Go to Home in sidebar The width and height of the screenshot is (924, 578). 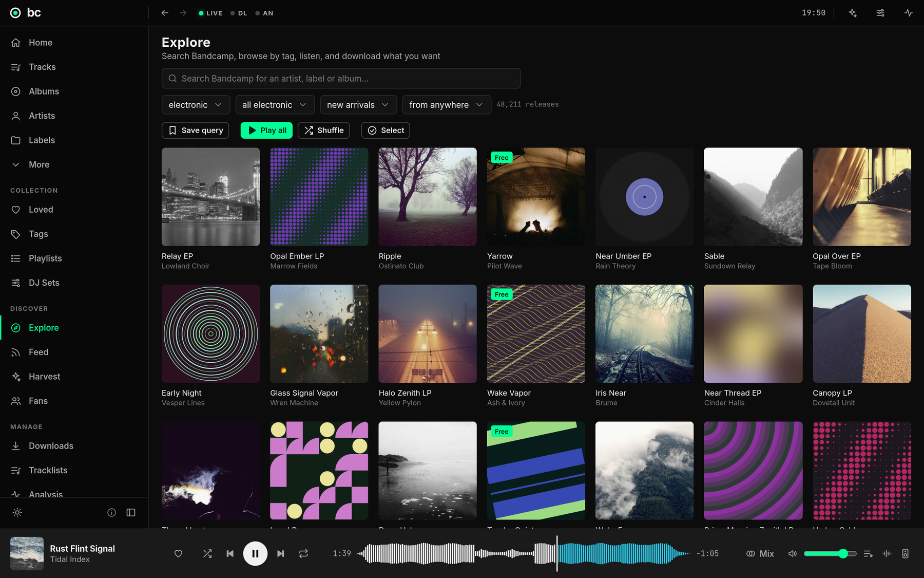(x=74, y=43)
